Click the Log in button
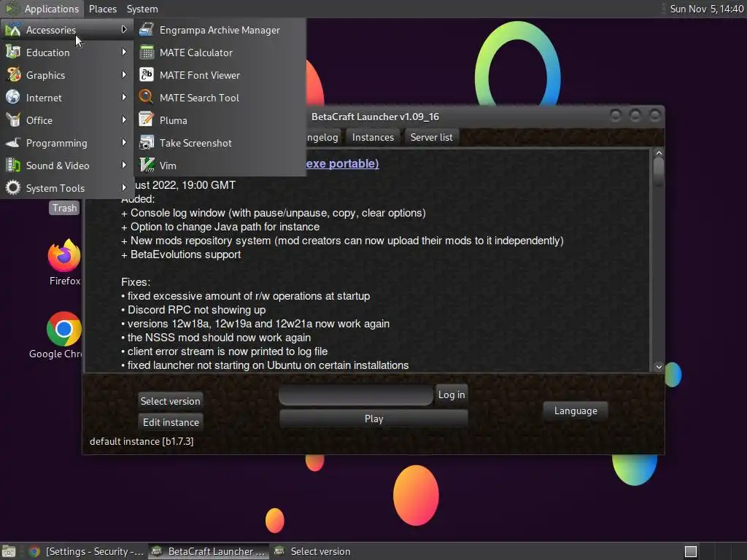This screenshot has height=560, width=747. 452,394
